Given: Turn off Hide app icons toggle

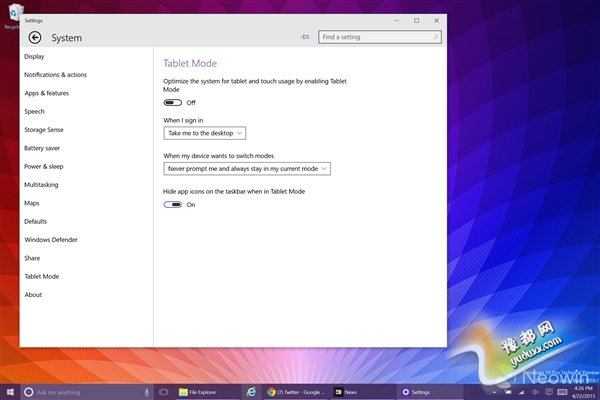Looking at the screenshot, I should tap(173, 204).
